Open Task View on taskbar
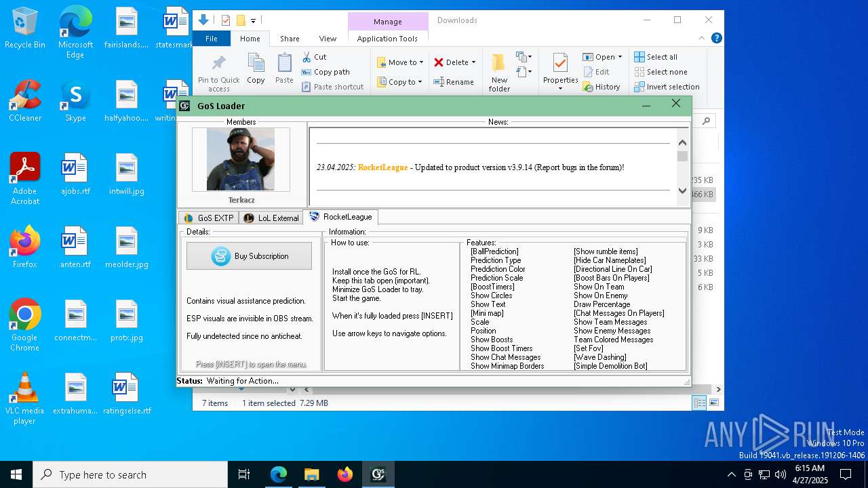Screen dimensions: 868x488 click(244, 474)
